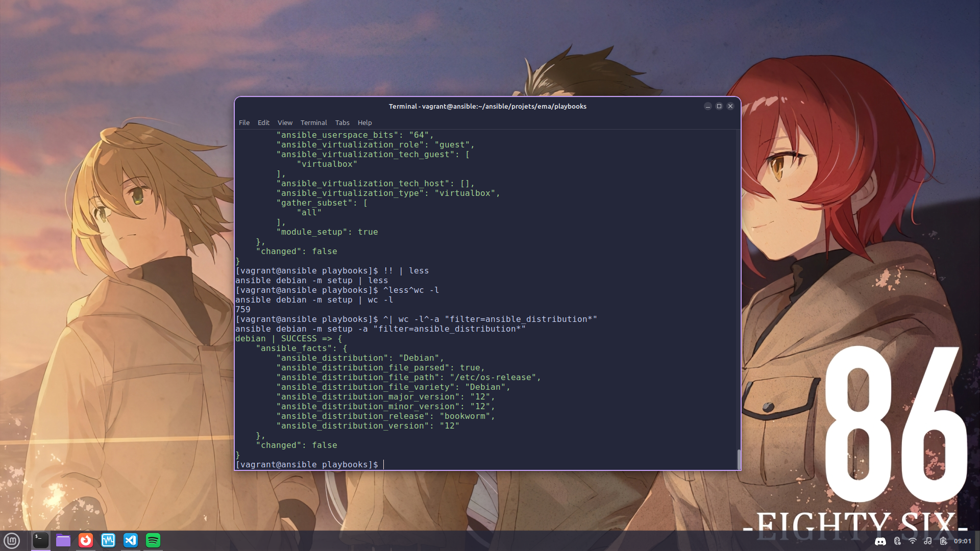Viewport: 980px width, 551px height.
Task: Click the "ansible_distribution": "Debian" line
Action: [x=360, y=358]
